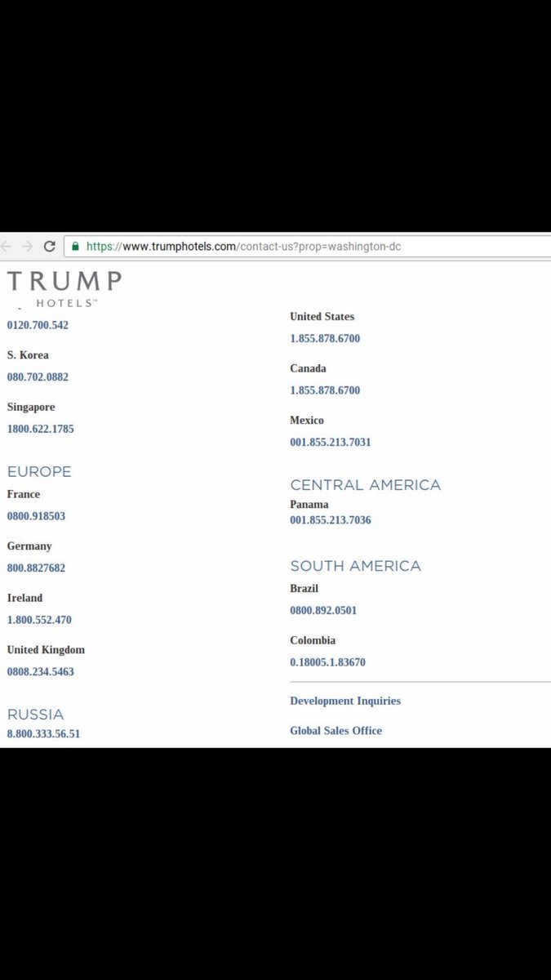Call Brazil number 0800.892.0501

[323, 610]
